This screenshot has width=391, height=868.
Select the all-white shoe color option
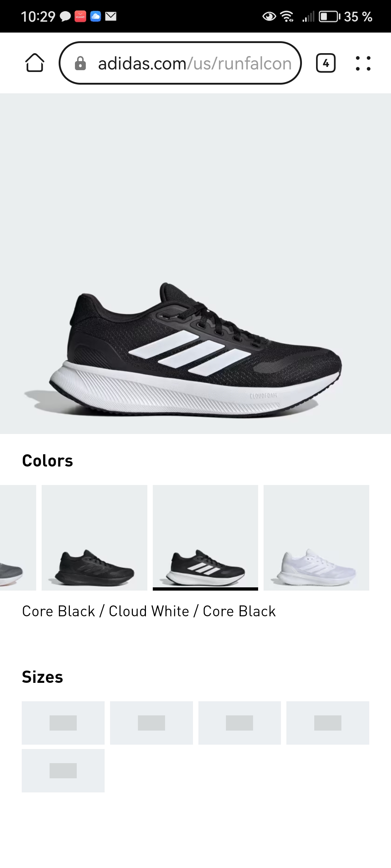tap(316, 537)
